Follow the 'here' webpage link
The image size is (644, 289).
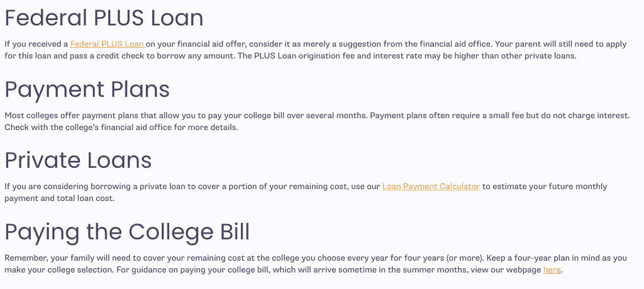click(552, 270)
